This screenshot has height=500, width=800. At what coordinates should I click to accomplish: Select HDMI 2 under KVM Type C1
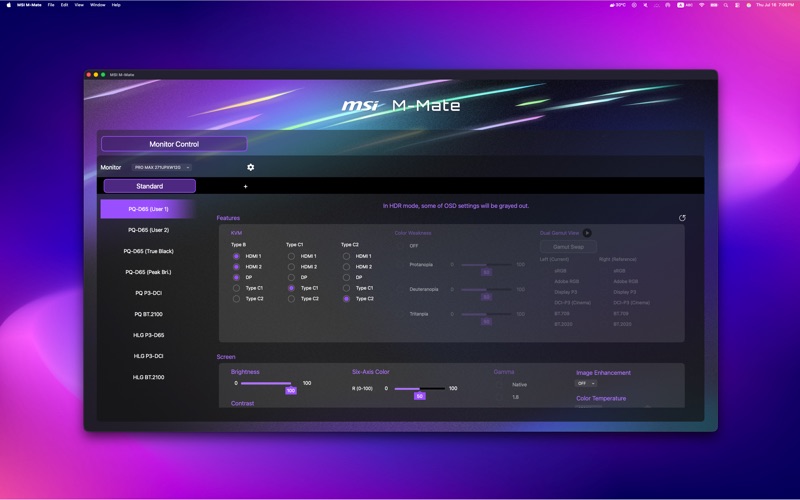pyautogui.click(x=291, y=267)
